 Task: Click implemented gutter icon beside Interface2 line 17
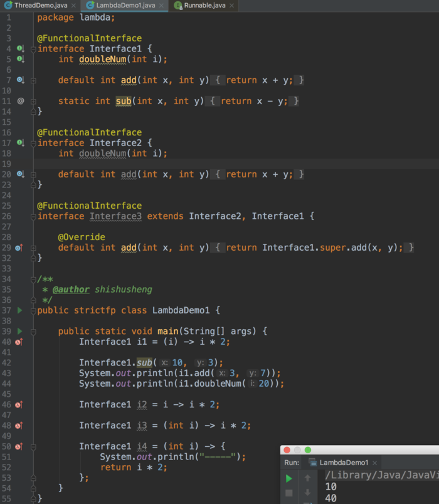coord(20,143)
